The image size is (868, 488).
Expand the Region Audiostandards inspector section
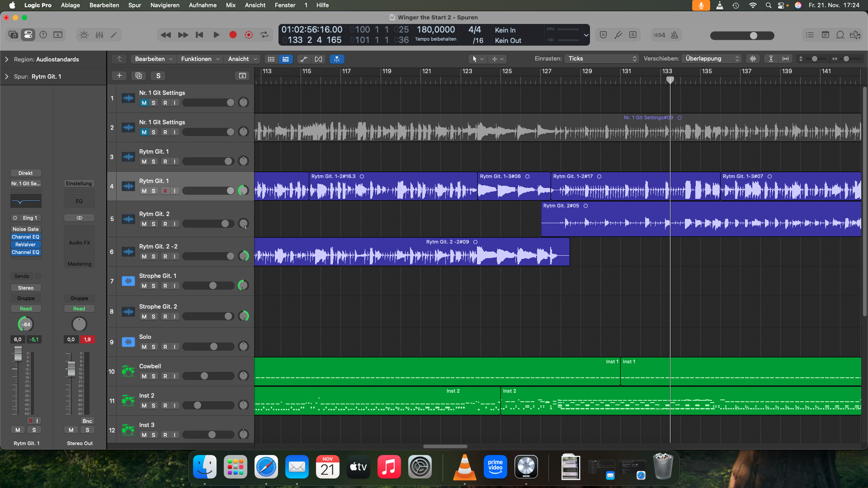coord(6,59)
